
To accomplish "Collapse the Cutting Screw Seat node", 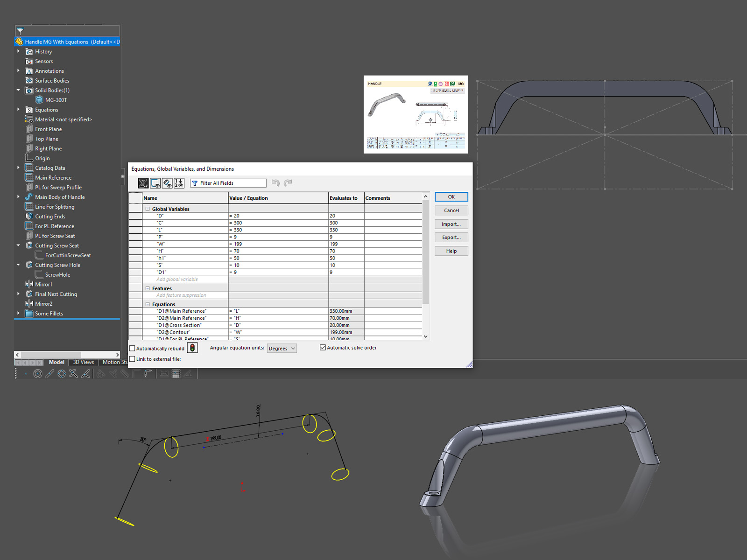I will pyautogui.click(x=19, y=245).
